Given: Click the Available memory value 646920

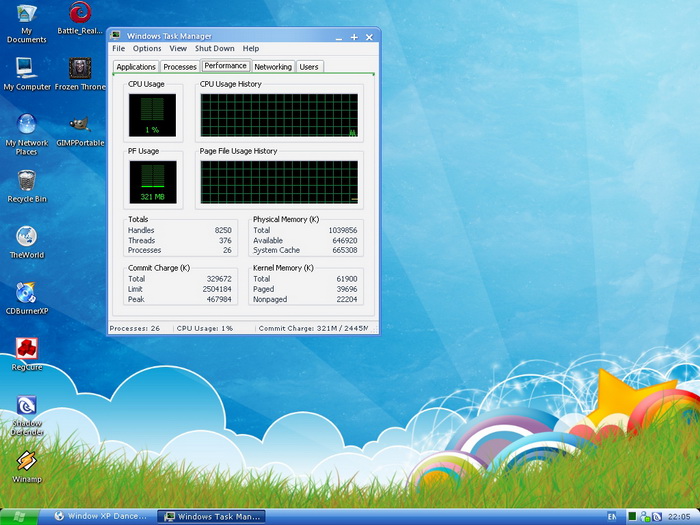Looking at the screenshot, I should [x=345, y=240].
